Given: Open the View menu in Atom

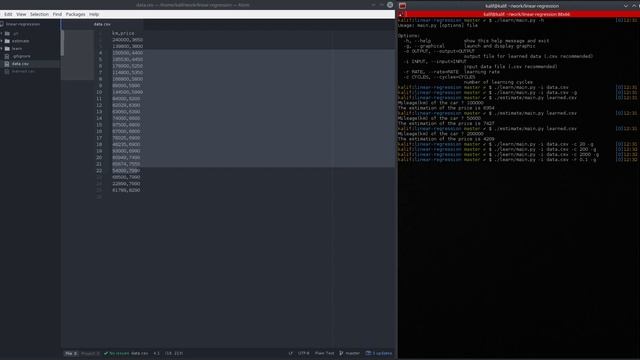Looking at the screenshot, I should pyautogui.click(x=21, y=14).
